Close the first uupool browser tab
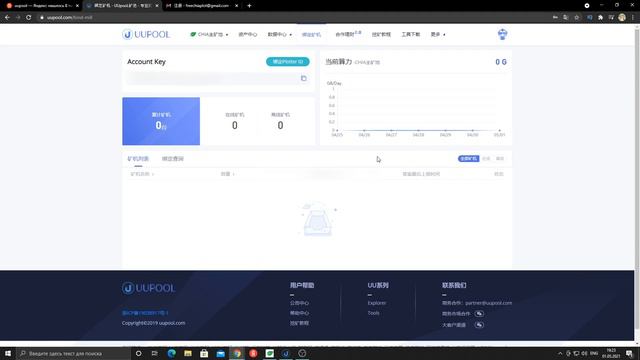The height and width of the screenshot is (360, 640). tap(77, 6)
